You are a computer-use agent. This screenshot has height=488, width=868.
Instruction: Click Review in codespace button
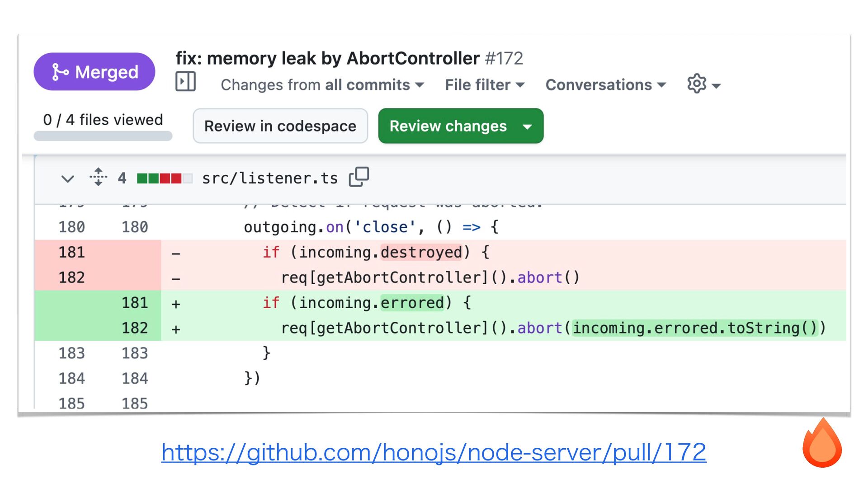point(280,126)
